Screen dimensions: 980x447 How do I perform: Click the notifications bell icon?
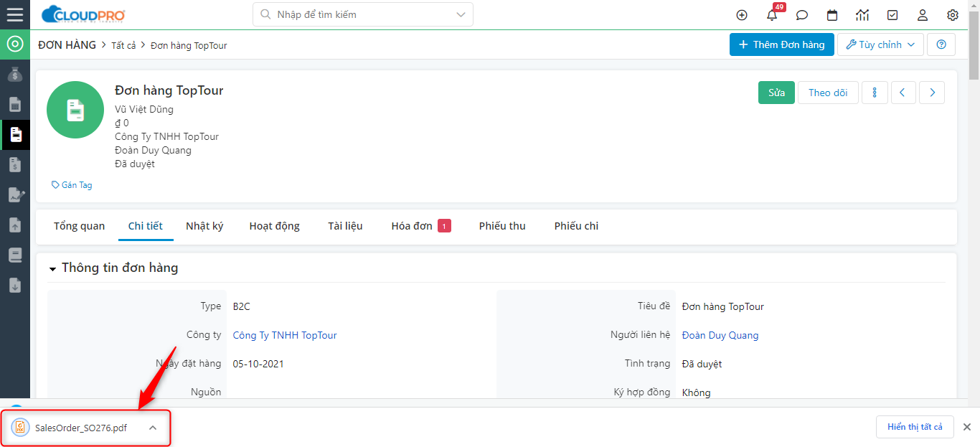tap(772, 15)
